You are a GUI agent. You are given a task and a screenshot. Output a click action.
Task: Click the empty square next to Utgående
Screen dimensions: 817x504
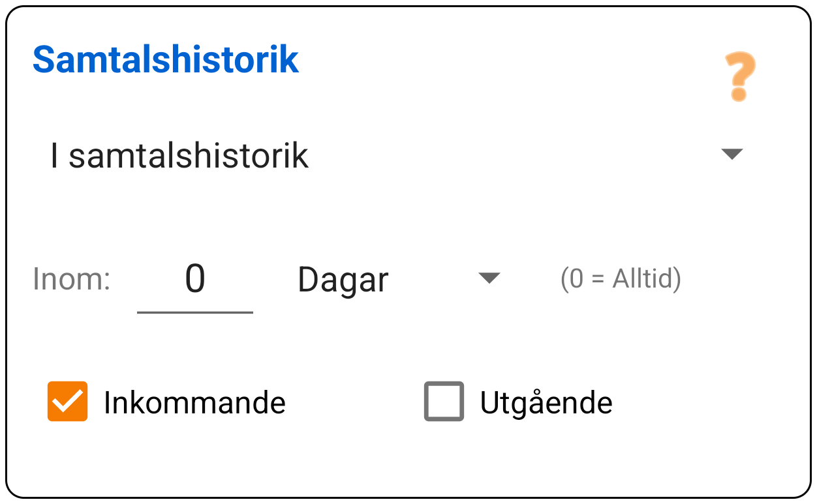(443, 402)
